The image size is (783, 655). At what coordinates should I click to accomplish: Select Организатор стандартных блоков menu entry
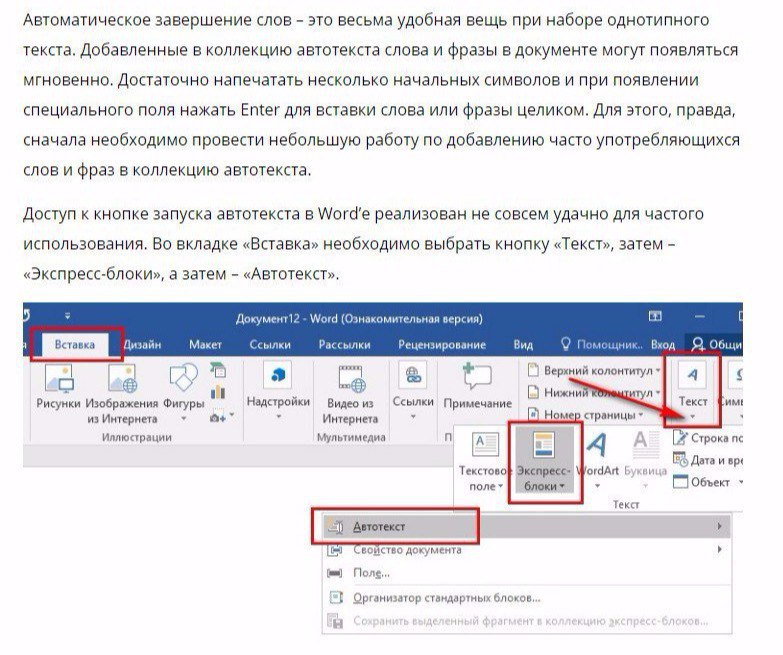(x=446, y=598)
